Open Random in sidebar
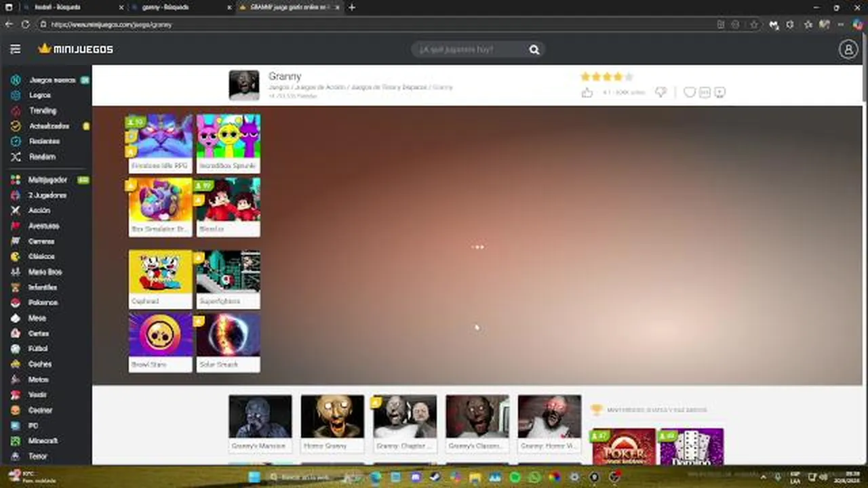Image resolution: width=868 pixels, height=488 pixels. click(42, 157)
